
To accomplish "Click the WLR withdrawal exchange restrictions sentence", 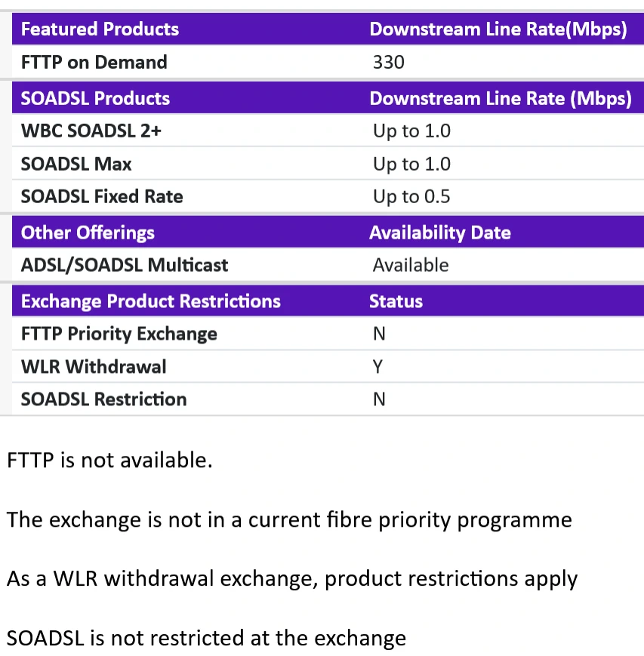I will pyautogui.click(x=291, y=579).
